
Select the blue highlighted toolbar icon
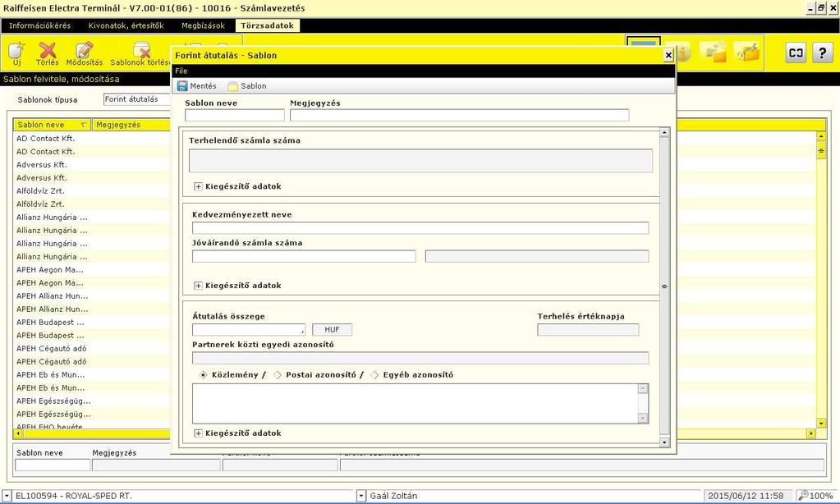[644, 47]
